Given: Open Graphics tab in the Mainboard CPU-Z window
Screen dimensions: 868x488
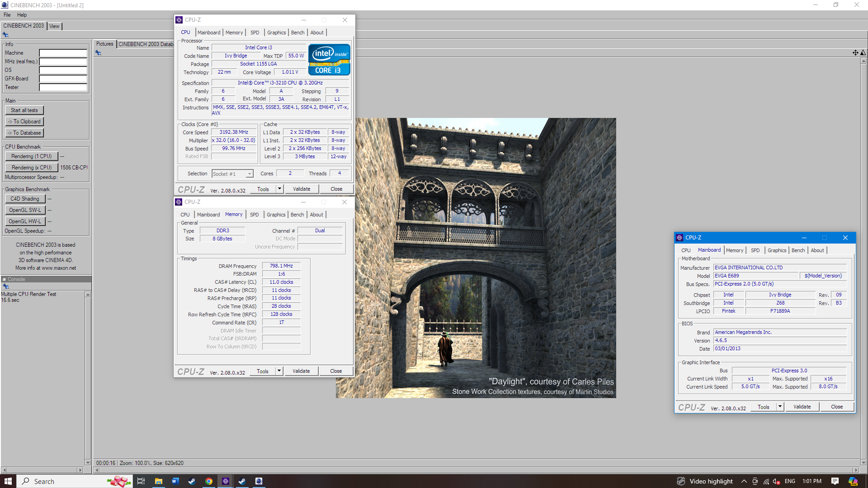Looking at the screenshot, I should (777, 250).
